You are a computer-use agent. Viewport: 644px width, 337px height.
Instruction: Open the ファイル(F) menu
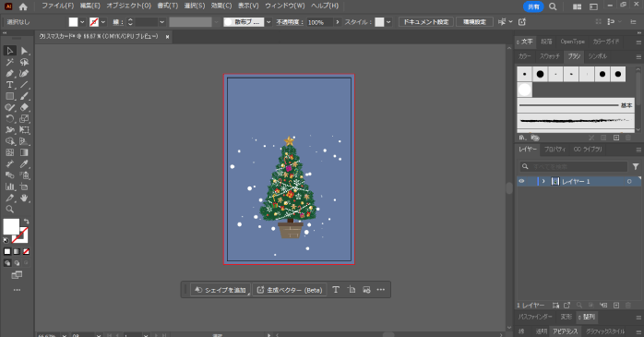click(57, 6)
